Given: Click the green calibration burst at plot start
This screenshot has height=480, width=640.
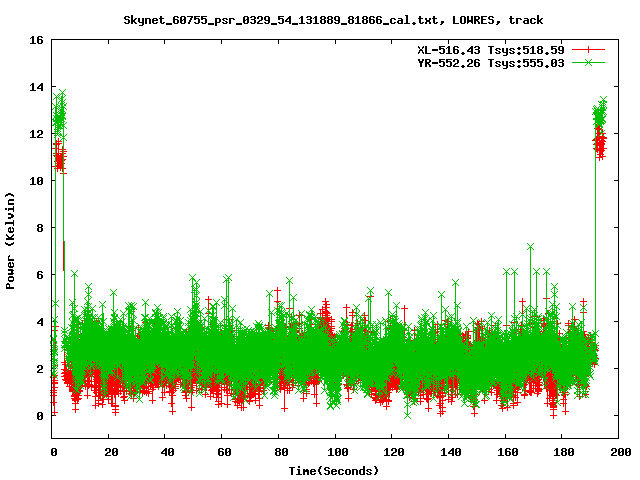Looking at the screenshot, I should point(60,116).
